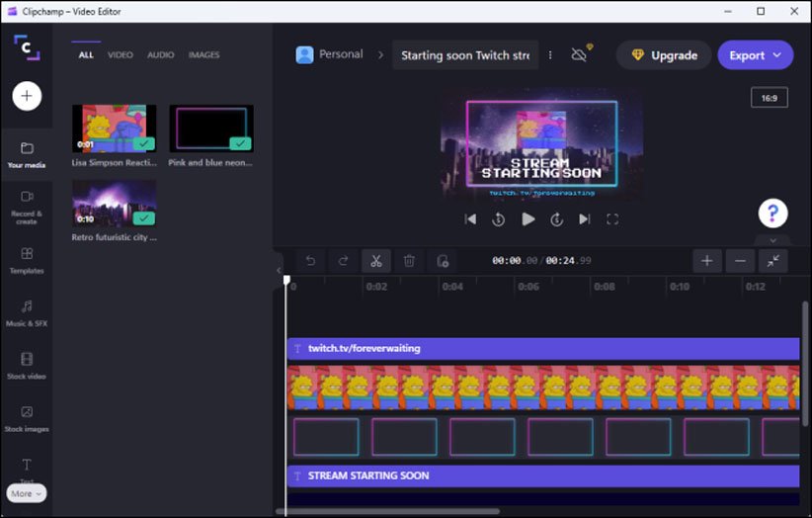
Task: Add new media with plus button
Action: 27,96
